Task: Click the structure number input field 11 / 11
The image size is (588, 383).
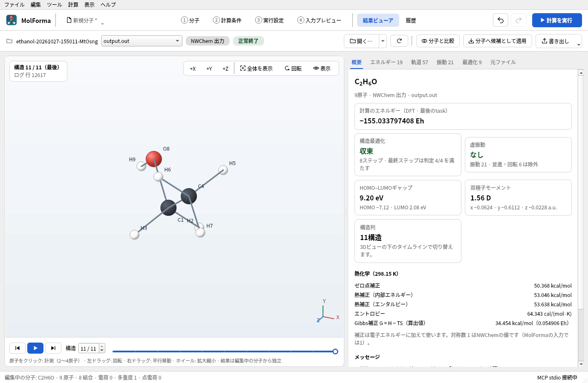Action: [x=89, y=349]
